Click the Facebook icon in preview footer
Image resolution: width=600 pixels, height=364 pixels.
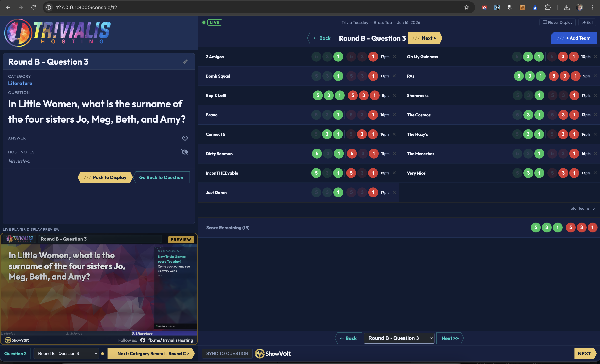point(143,340)
